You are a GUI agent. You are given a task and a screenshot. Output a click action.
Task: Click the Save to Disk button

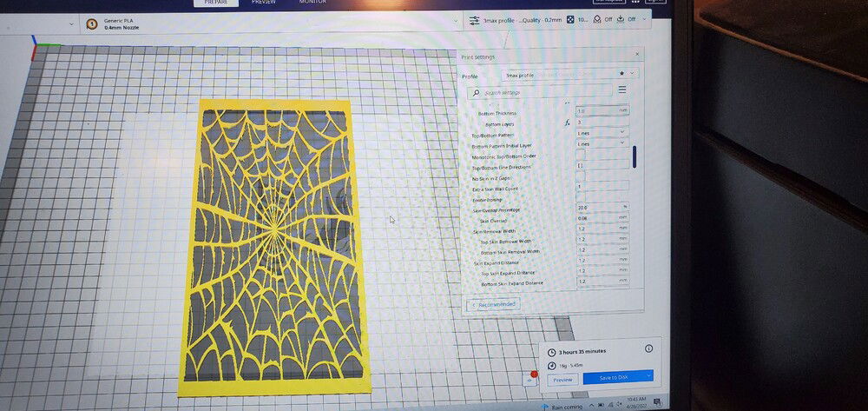coord(618,376)
